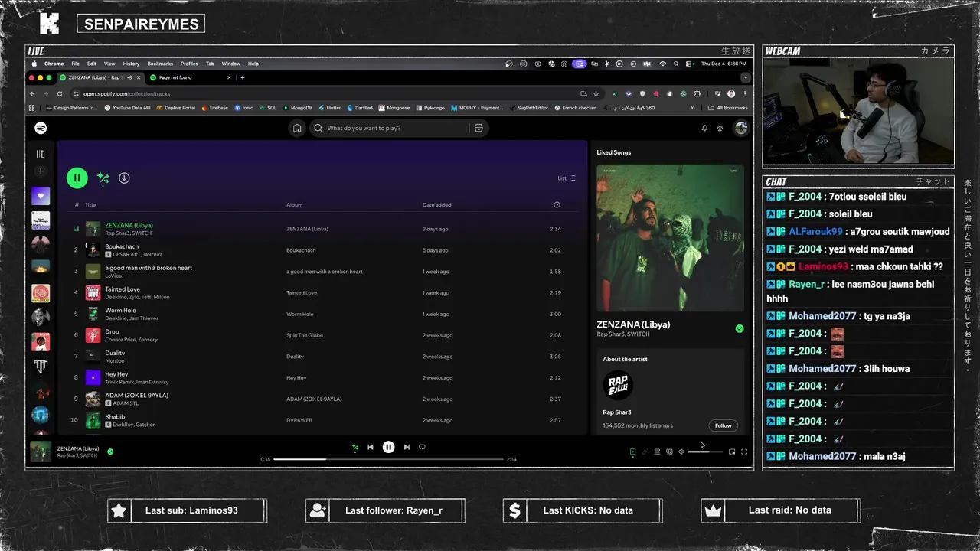The image size is (980, 551).
Task: Bookmark this page with the star icon
Action: (x=596, y=93)
